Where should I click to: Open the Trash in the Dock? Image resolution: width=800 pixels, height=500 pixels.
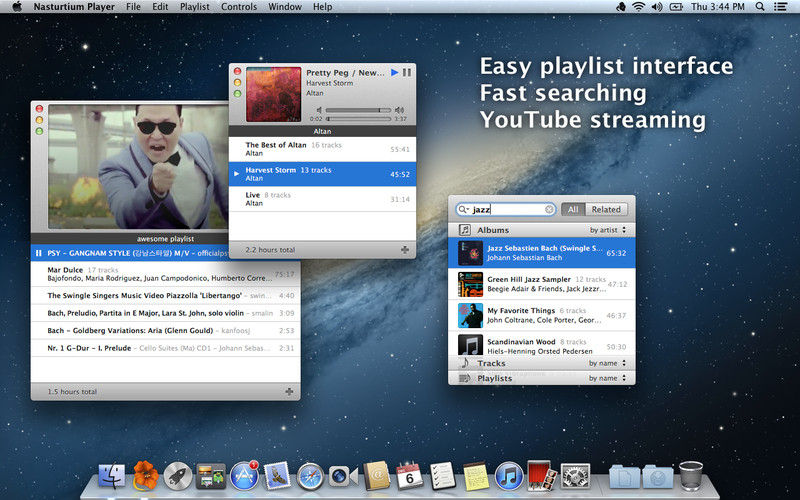pos(691,476)
